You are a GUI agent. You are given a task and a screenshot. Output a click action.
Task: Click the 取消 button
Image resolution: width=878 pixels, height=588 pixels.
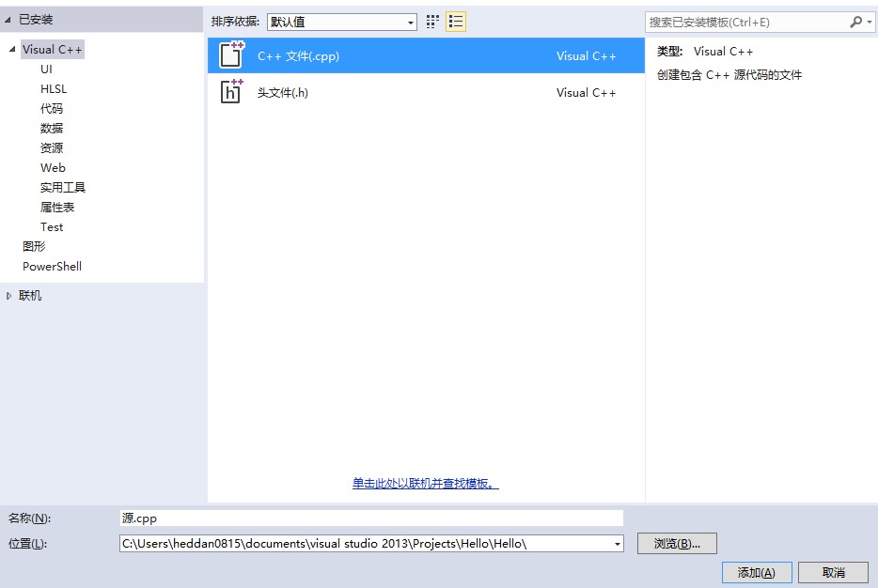point(833,572)
